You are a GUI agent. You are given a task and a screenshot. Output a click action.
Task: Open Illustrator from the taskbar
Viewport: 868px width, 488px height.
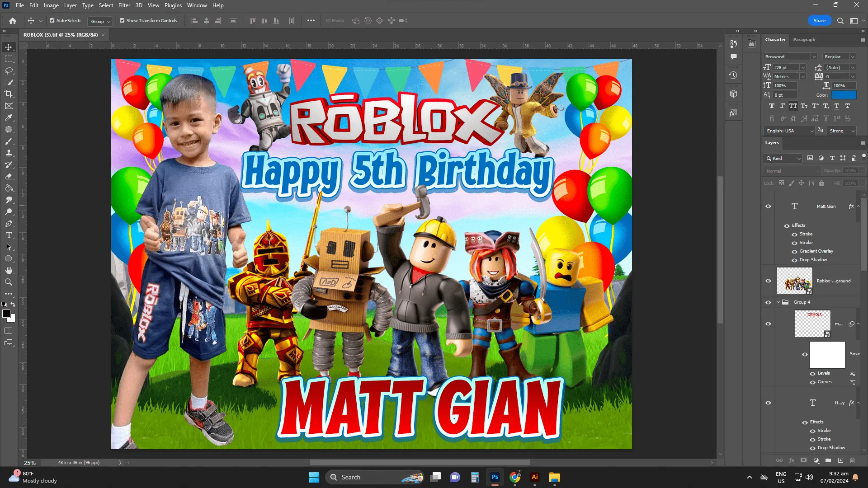pyautogui.click(x=535, y=477)
